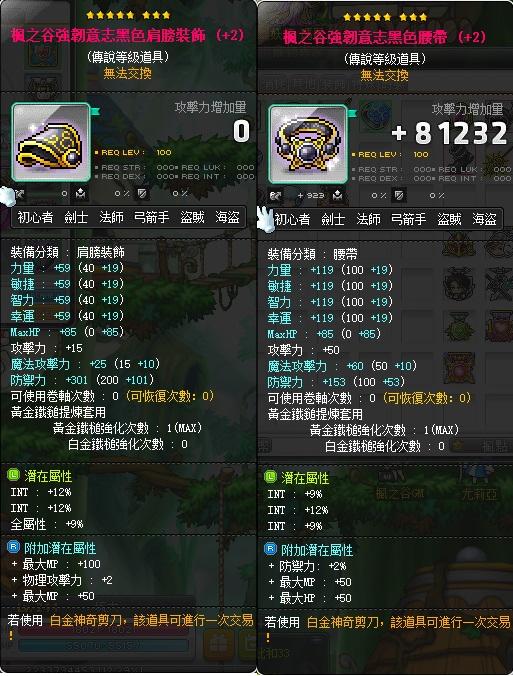
Task: Click green L potential icon on shoulder tooltip
Action: pyautogui.click(x=14, y=476)
